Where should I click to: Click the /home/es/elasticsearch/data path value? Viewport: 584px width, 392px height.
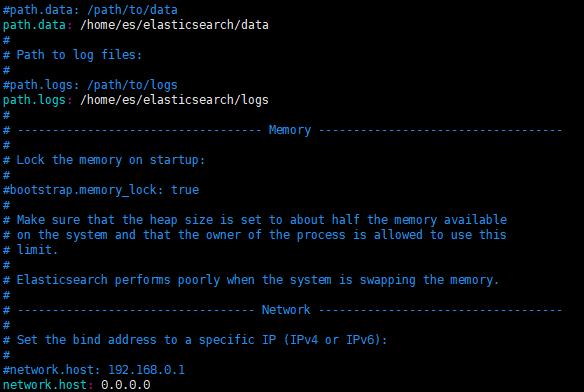click(174, 25)
